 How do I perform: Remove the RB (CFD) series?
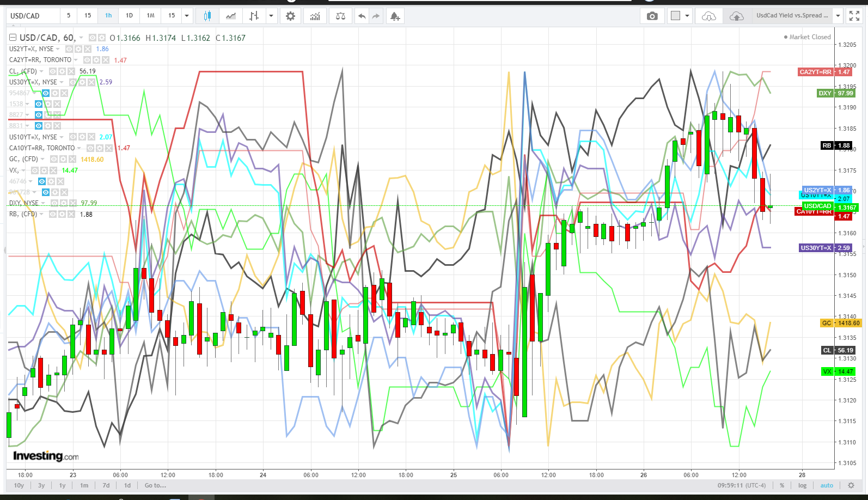pyautogui.click(x=71, y=214)
